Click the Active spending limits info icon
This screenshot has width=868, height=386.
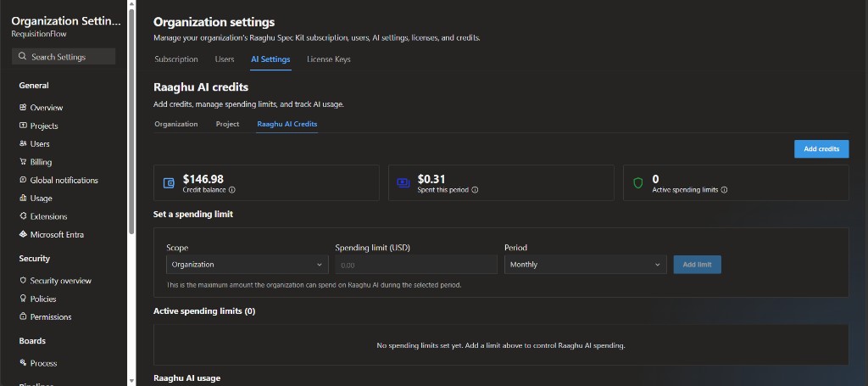pyautogui.click(x=724, y=190)
